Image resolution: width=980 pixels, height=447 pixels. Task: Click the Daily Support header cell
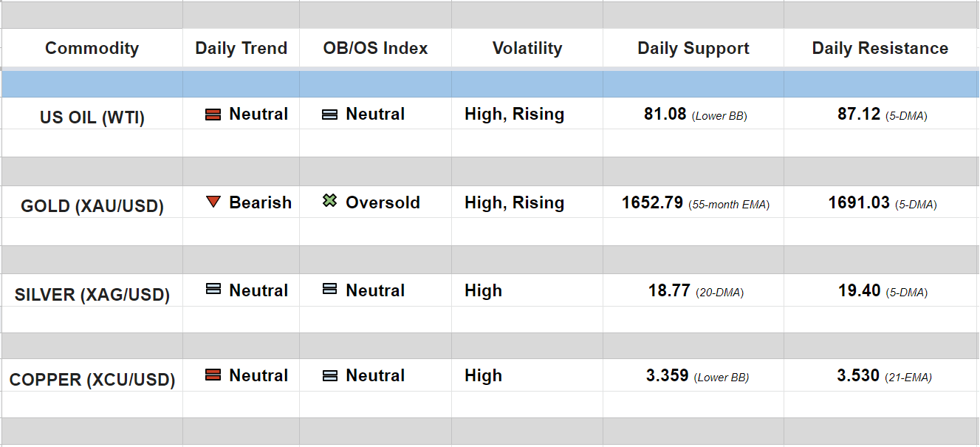[x=693, y=49]
